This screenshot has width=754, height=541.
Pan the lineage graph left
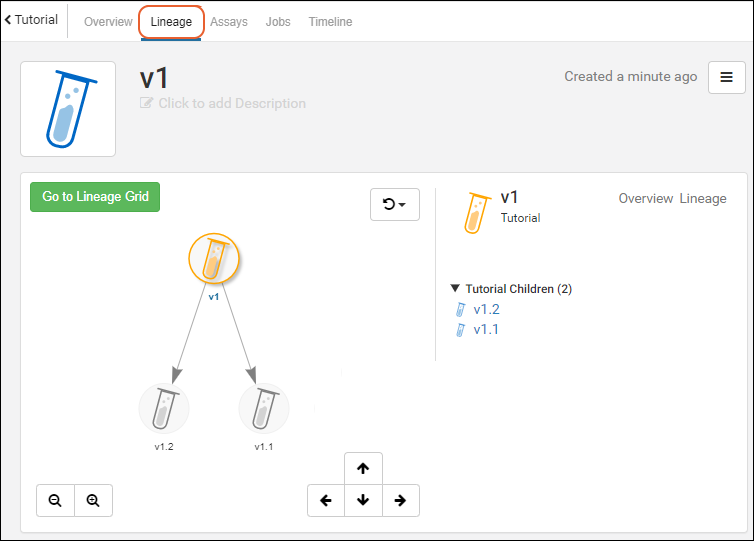point(326,500)
